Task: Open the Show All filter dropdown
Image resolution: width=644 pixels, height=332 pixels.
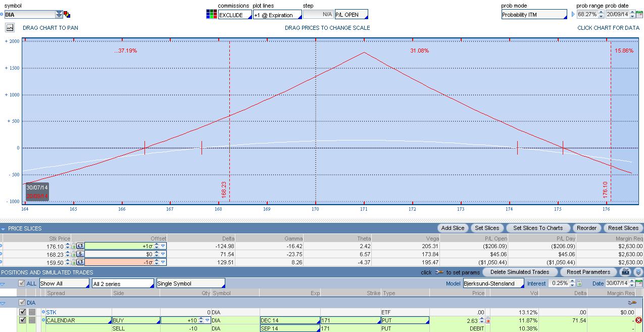Action: (64, 283)
